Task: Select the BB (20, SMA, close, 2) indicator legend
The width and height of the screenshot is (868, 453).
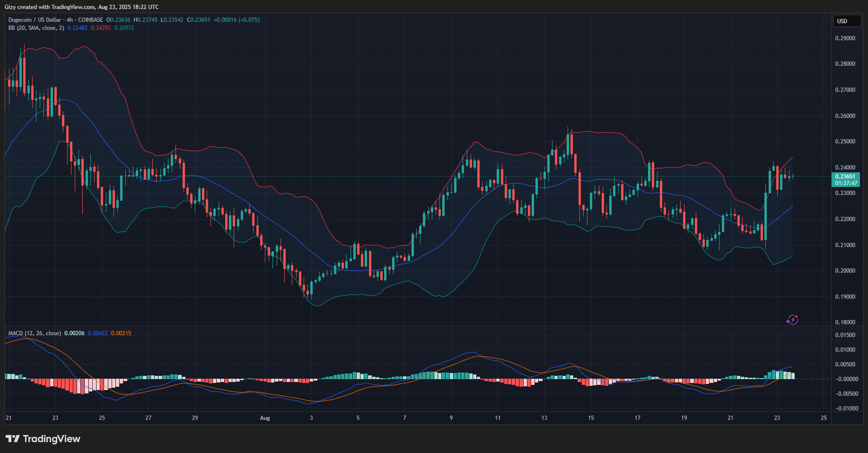Action: point(36,28)
